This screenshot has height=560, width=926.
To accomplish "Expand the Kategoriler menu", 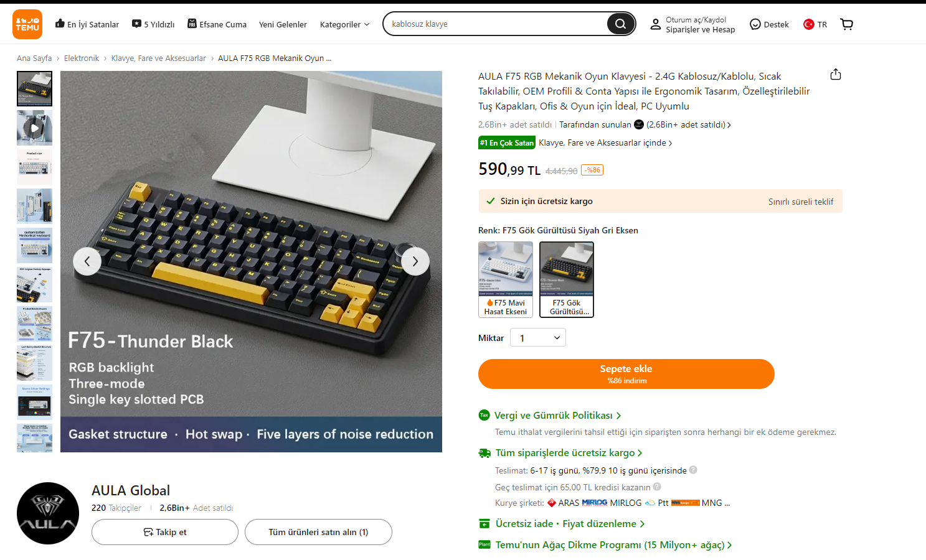I will click(344, 24).
